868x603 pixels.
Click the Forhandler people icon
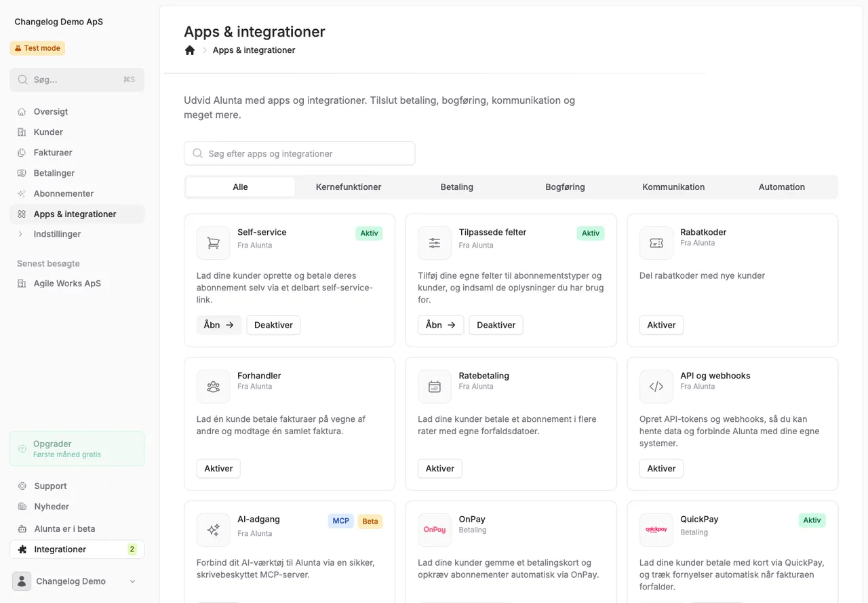[214, 387]
